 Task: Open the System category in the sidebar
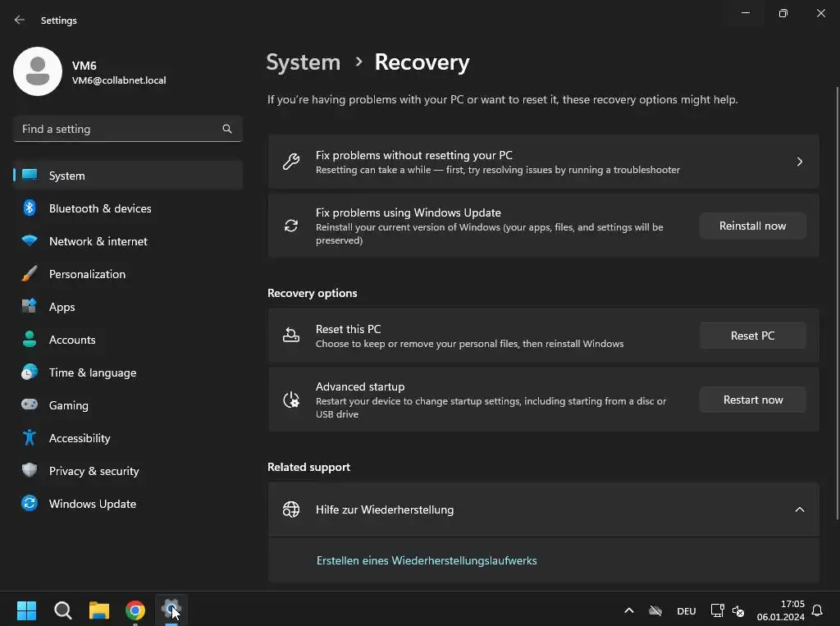click(x=128, y=176)
